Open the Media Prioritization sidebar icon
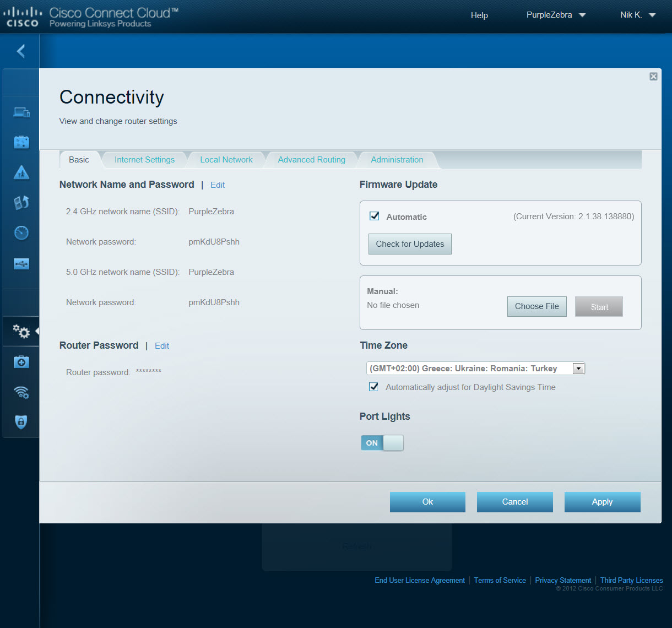The height and width of the screenshot is (628, 672). tap(21, 203)
